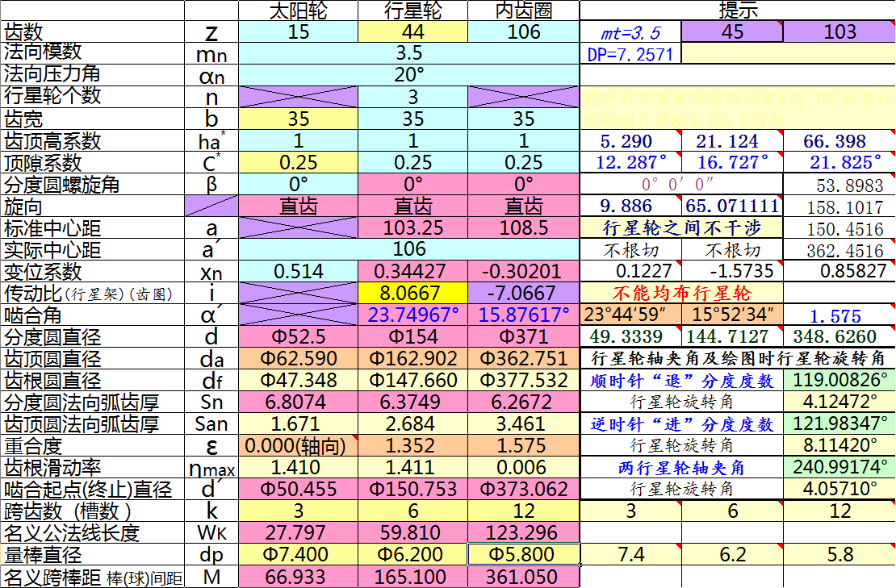Viewport: 896px width, 588px height.
Task: Select planet gear shift coefficient 0.34427
Action: click(x=412, y=271)
